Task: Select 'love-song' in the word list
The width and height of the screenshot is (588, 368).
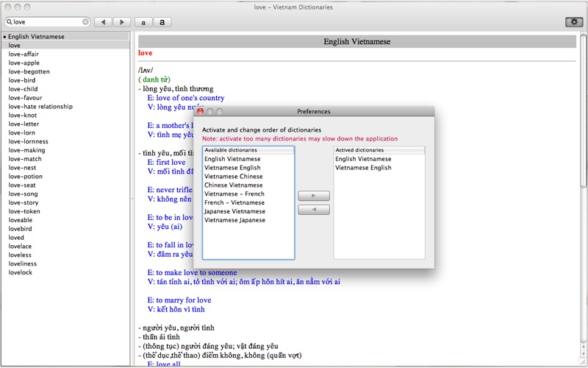Action: [x=23, y=194]
